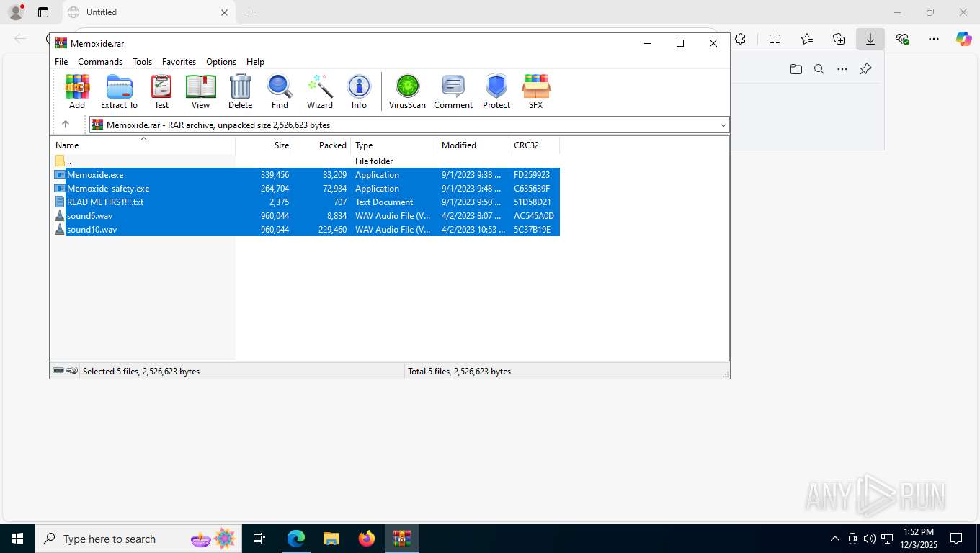Open Firefox from taskbar
This screenshot has width=980, height=553.
(x=367, y=539)
